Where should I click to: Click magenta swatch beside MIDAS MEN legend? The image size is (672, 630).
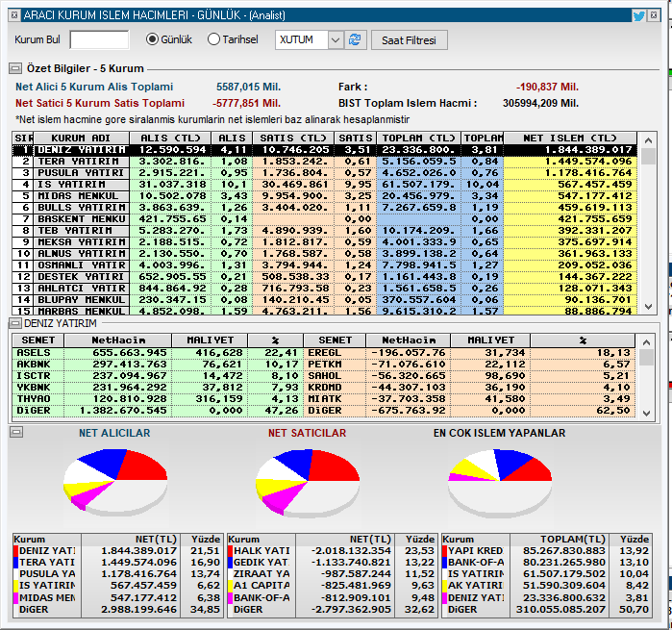[15, 598]
